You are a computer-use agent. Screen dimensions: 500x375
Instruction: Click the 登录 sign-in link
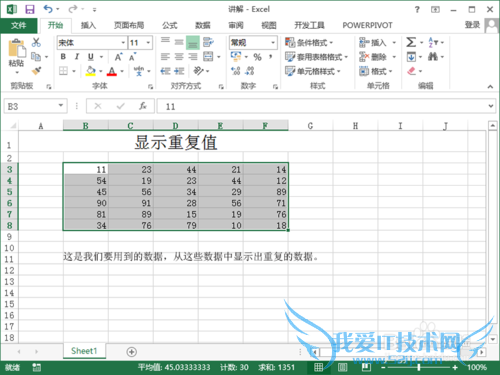pos(472,25)
